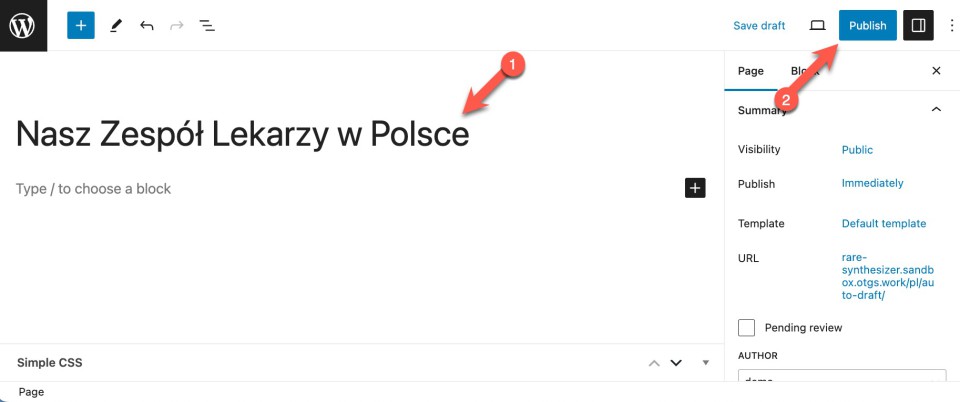The height and width of the screenshot is (402, 960).
Task: Open the Author dropdown
Action: tap(841, 378)
